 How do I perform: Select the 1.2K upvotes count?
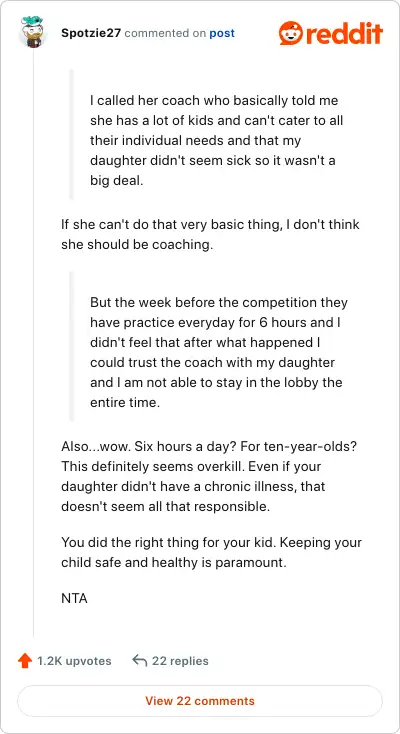[74, 661]
